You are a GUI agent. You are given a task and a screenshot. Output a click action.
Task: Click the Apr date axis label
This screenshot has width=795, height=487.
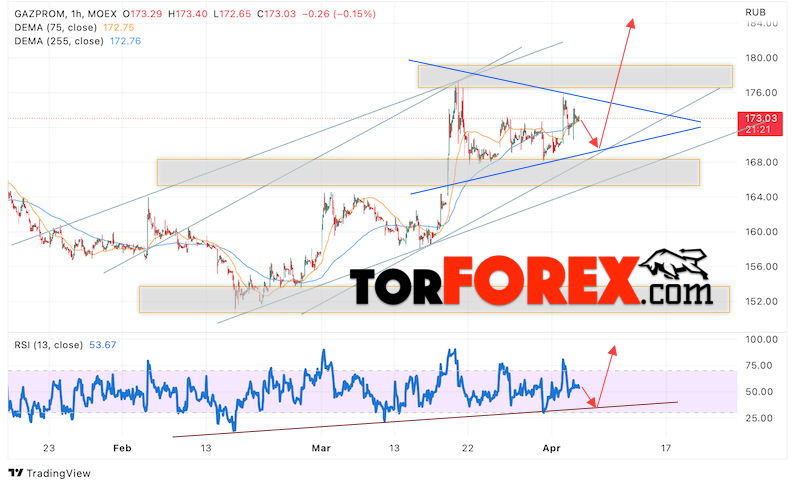pos(552,448)
